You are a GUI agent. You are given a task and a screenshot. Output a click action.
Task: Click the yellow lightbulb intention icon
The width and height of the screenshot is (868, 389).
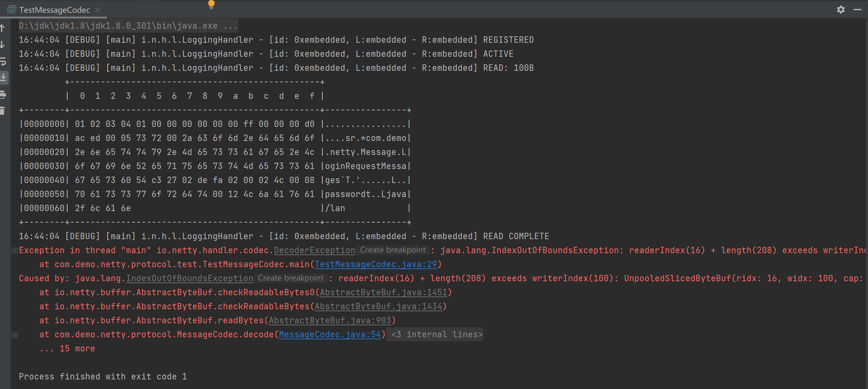(211, 4)
